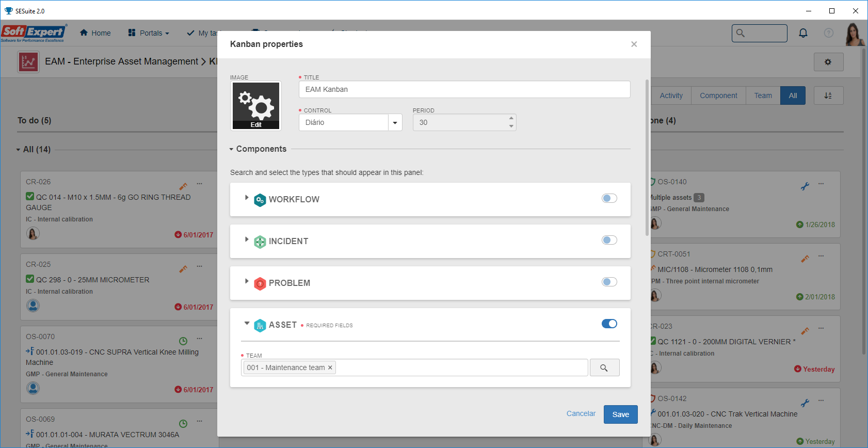Screen dimensions: 868x448
Task: Click the sort order button
Action: tap(828, 95)
